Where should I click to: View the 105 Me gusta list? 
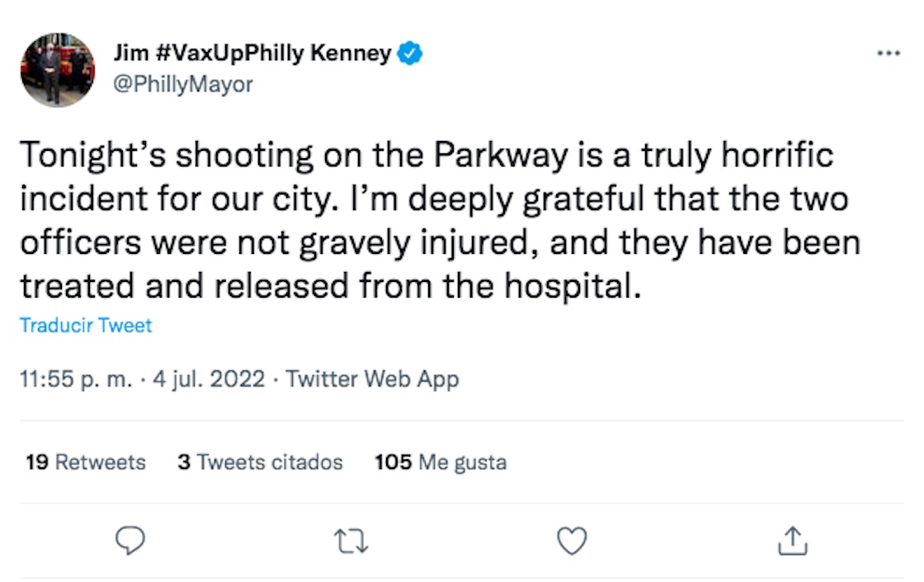tap(441, 462)
